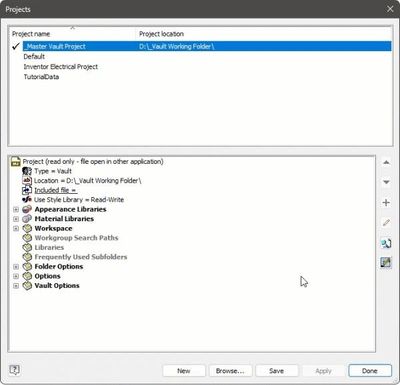Select the Workgroup Search Paths label
The height and width of the screenshot is (385, 400).
tap(76, 238)
